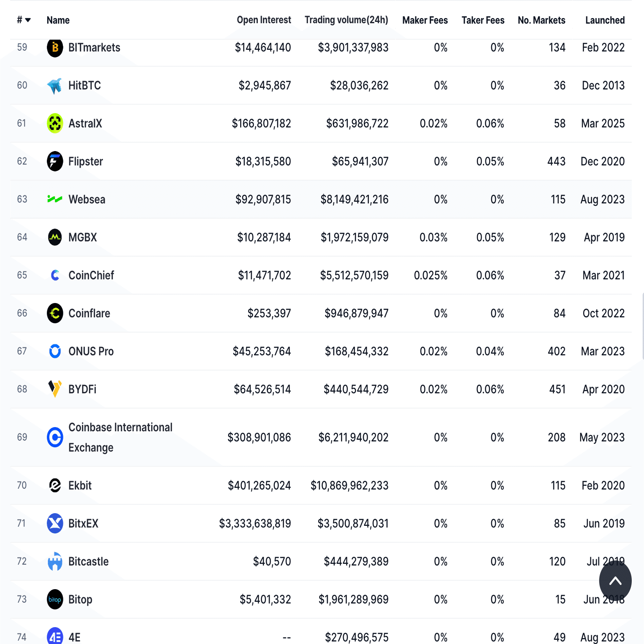The width and height of the screenshot is (644, 644).
Task: Sort table by Open Interest header
Action: [x=264, y=20]
